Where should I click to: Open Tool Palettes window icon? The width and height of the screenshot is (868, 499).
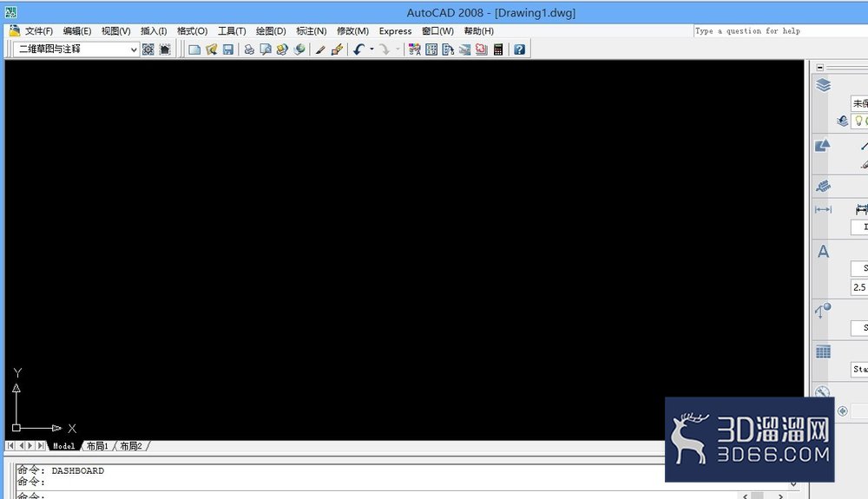tap(448, 49)
